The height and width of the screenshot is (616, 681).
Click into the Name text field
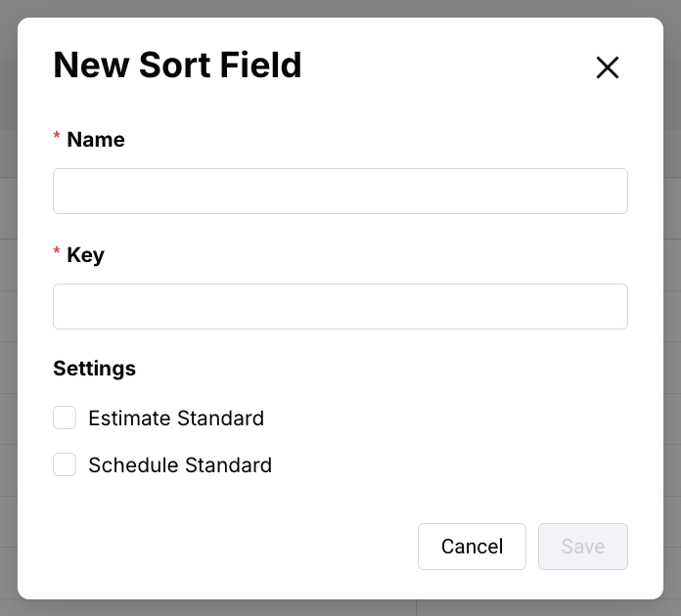click(340, 191)
